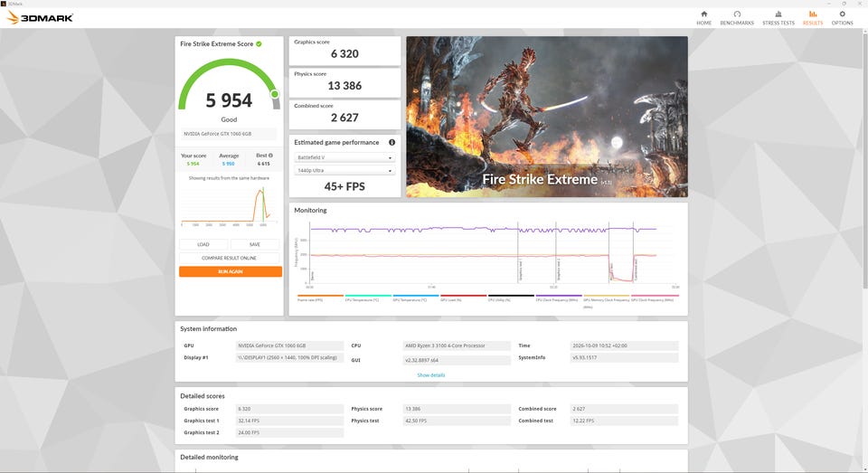Click the SAVE result button
The image size is (868, 473).
click(255, 244)
